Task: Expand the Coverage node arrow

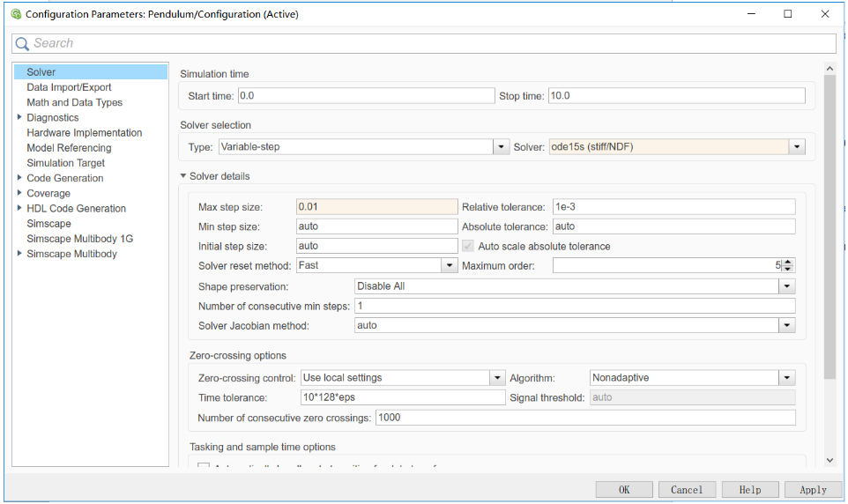Action: pyautogui.click(x=19, y=192)
